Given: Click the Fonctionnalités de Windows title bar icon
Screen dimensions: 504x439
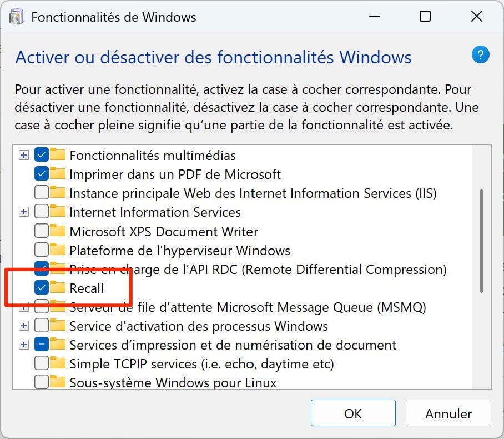Looking at the screenshot, I should click(17, 17).
